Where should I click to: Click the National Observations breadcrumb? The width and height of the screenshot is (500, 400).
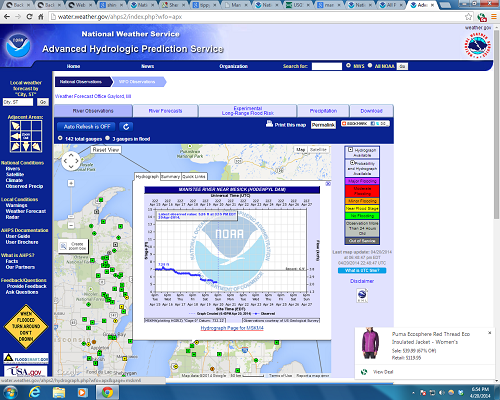[82, 82]
